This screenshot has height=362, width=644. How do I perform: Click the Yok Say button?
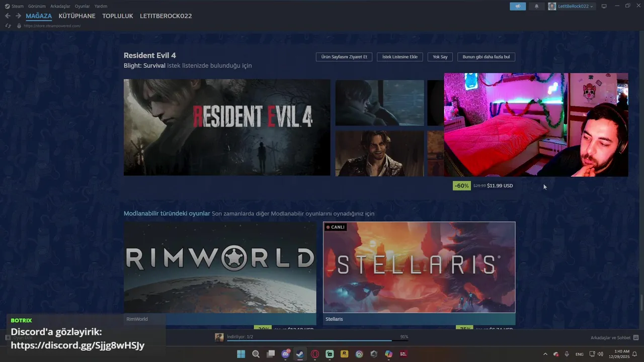point(440,57)
